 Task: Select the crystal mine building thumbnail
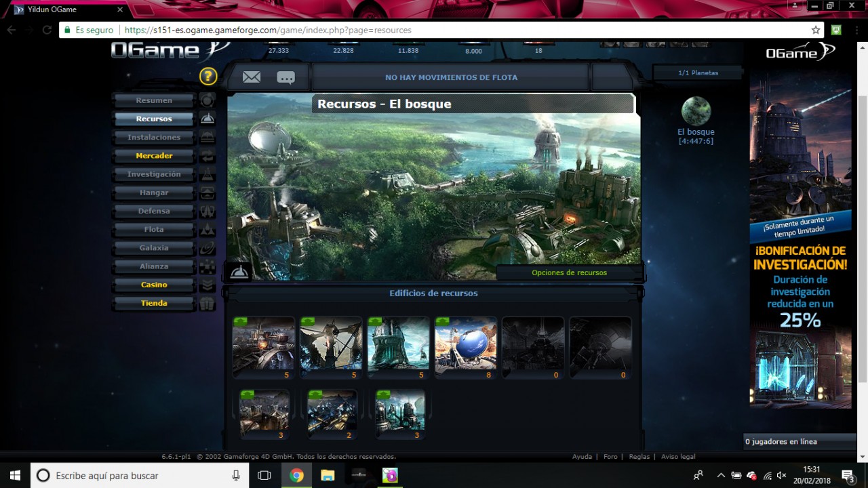(x=331, y=347)
